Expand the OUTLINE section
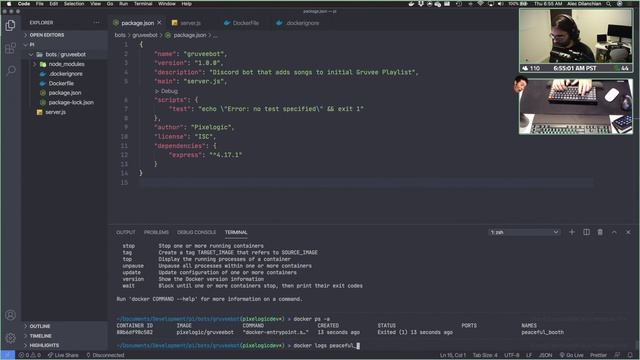Image resolution: width=640 pixels, height=360 pixels. (40, 326)
